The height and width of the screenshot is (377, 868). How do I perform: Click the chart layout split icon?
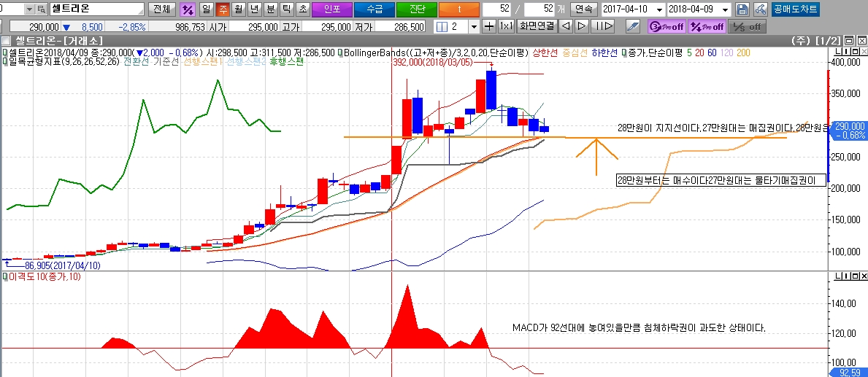coord(442,26)
